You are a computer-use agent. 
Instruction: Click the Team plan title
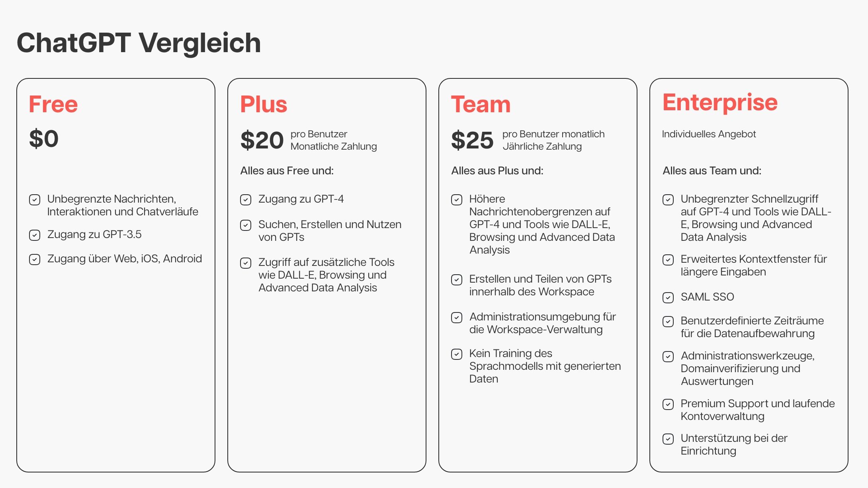tap(481, 104)
